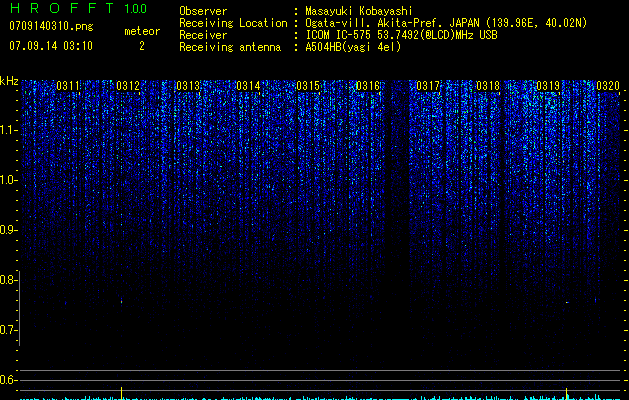Select the file name 0709140310.png
This screenshot has width=629, height=400.
coord(51,26)
